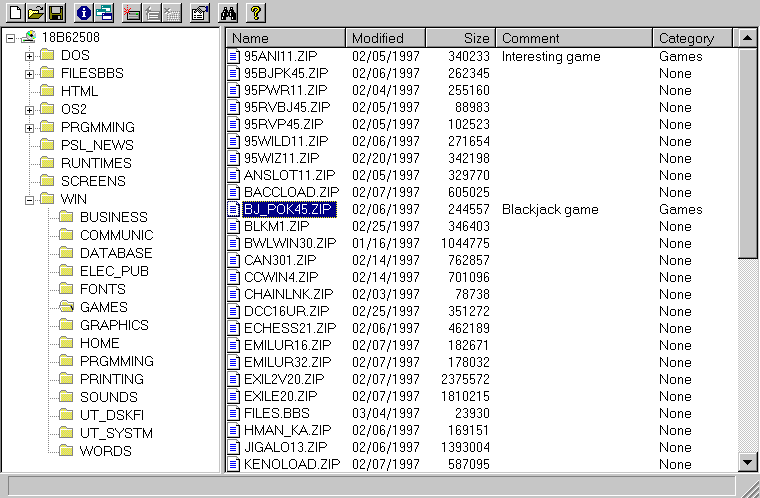Click the add new entry toolbar icon
Image resolution: width=760 pixels, height=498 pixels.
130,12
